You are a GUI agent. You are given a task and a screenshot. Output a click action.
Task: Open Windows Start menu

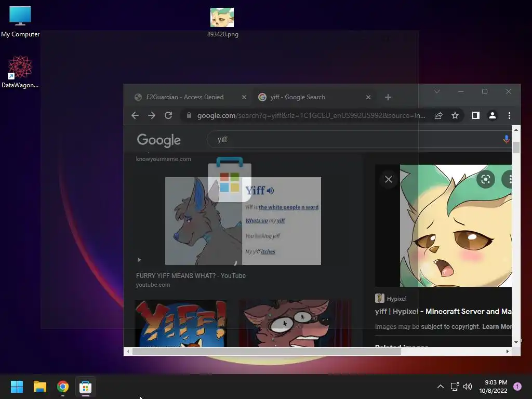pos(17,387)
